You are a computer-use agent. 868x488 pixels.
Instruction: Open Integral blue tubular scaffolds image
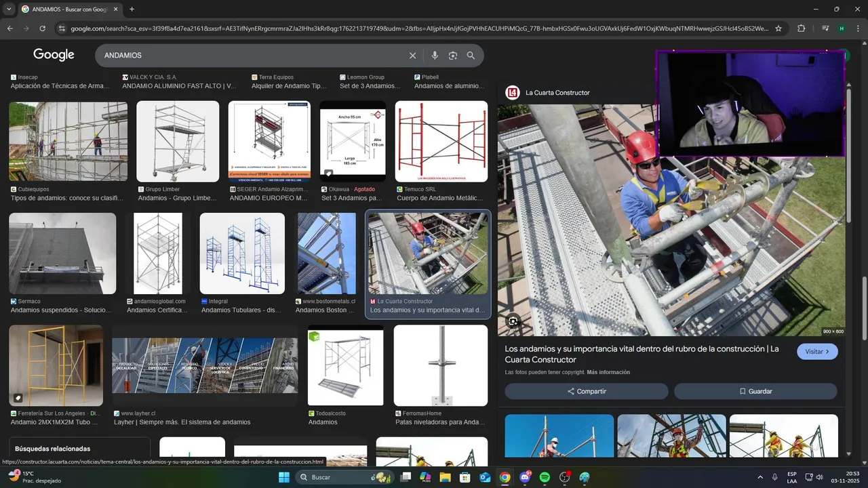242,253
